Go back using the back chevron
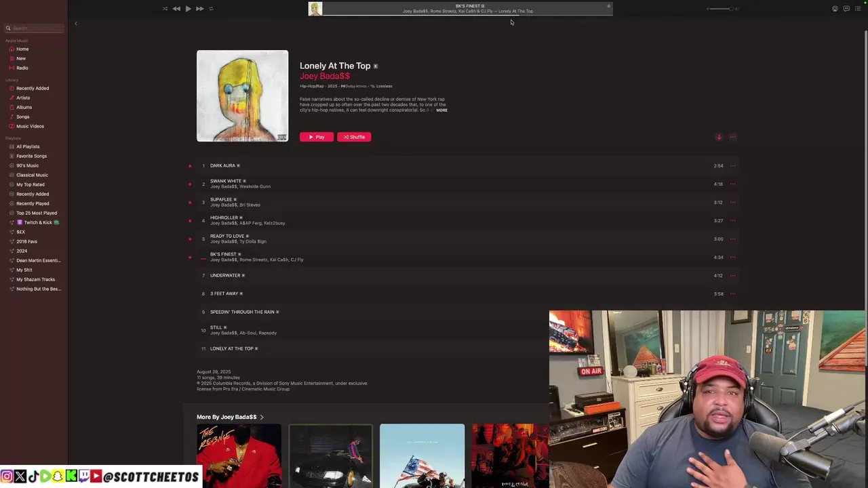 click(76, 24)
